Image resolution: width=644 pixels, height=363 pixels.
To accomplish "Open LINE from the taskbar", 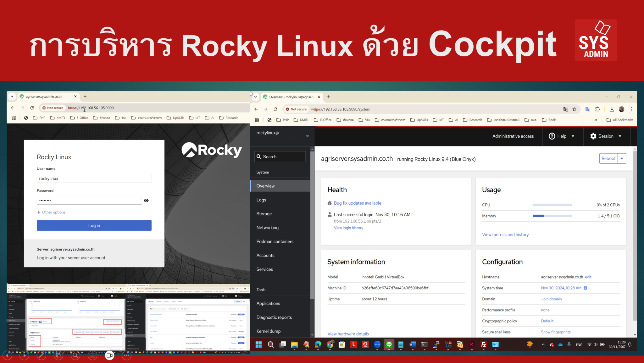I will click(389, 345).
